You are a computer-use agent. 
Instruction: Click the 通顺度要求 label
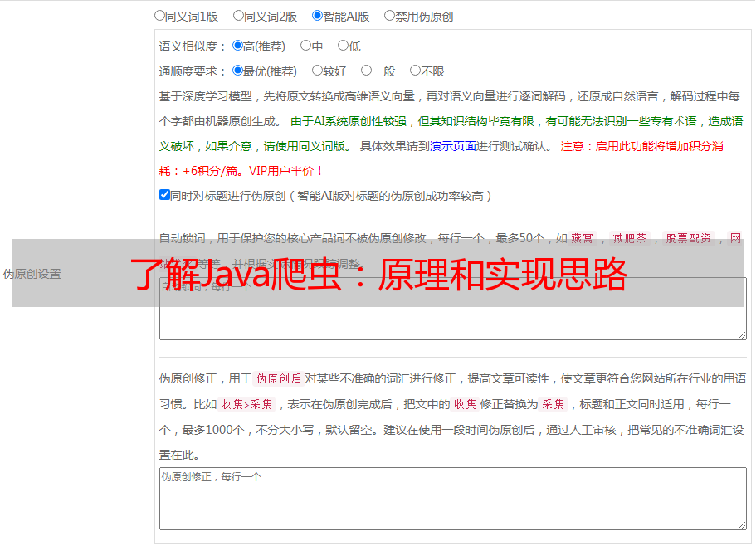[x=192, y=71]
